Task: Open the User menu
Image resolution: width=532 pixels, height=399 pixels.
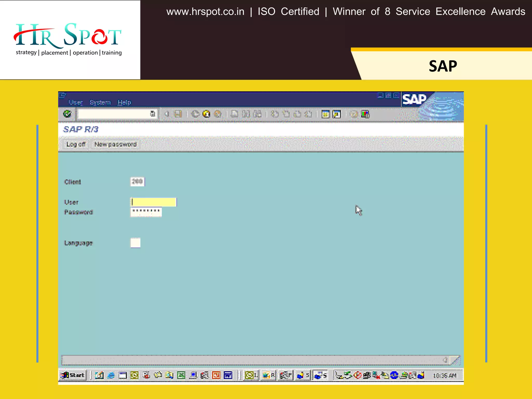Action: coord(76,102)
